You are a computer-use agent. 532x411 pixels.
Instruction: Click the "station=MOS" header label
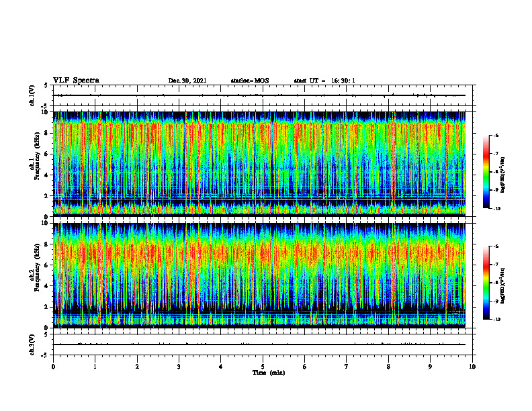(x=250, y=81)
